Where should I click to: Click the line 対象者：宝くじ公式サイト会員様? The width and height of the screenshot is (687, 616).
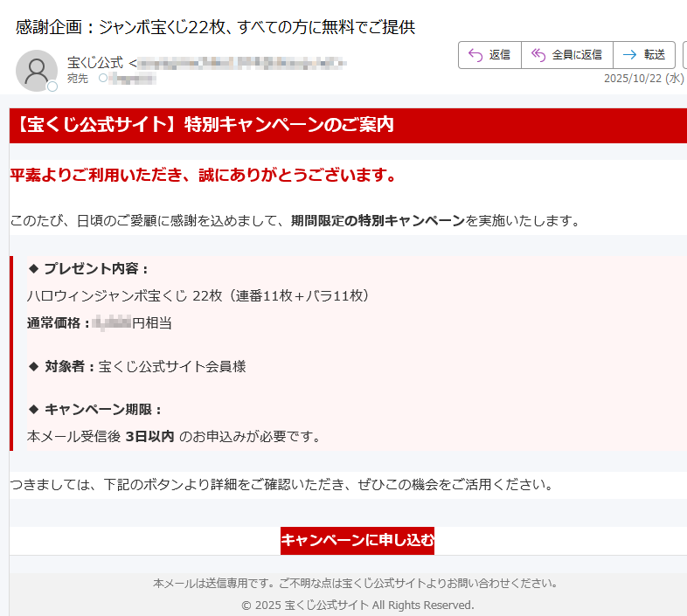click(137, 366)
